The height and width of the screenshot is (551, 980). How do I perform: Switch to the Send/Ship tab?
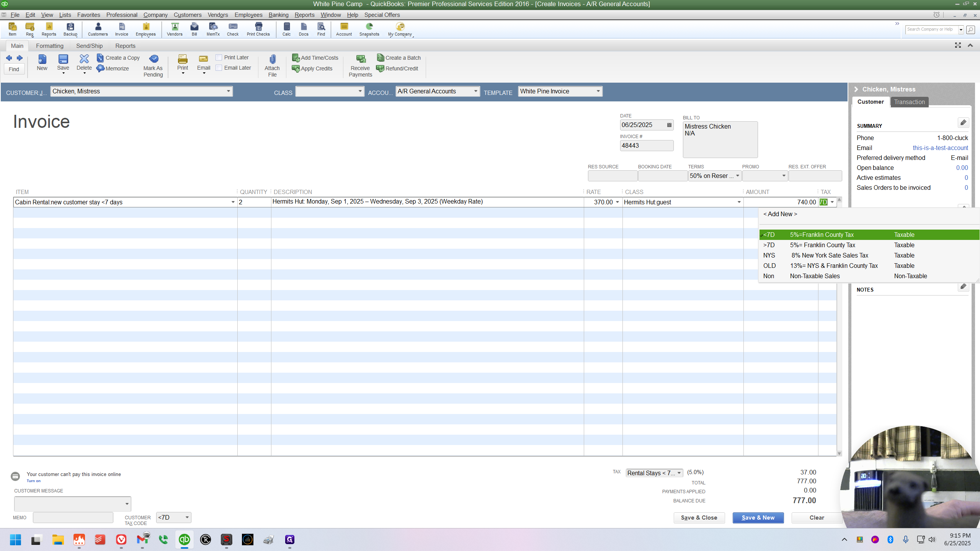click(89, 46)
